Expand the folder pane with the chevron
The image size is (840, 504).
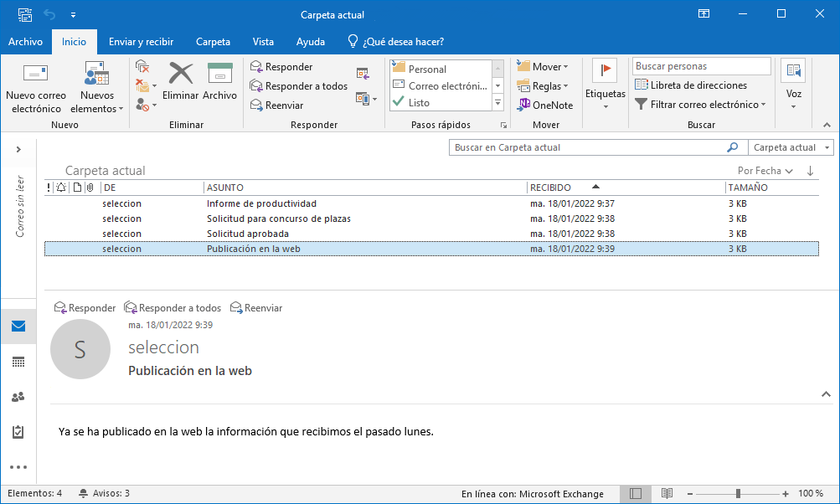click(18, 149)
